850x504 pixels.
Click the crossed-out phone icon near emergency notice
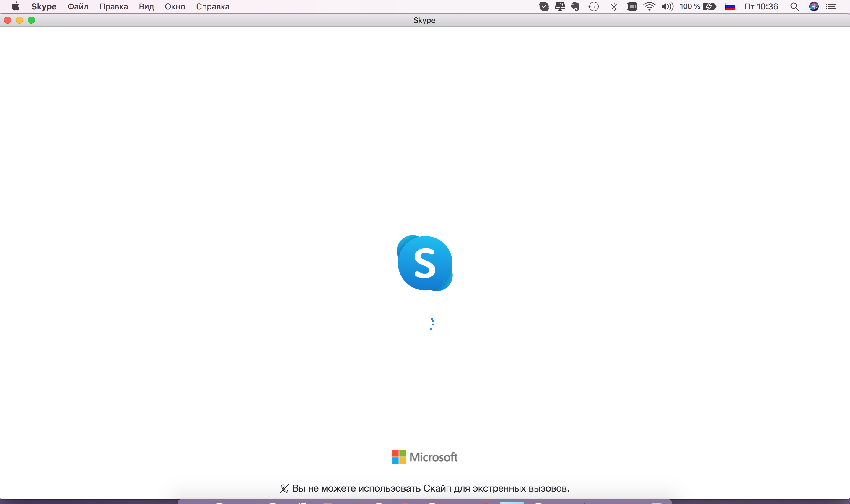click(284, 489)
